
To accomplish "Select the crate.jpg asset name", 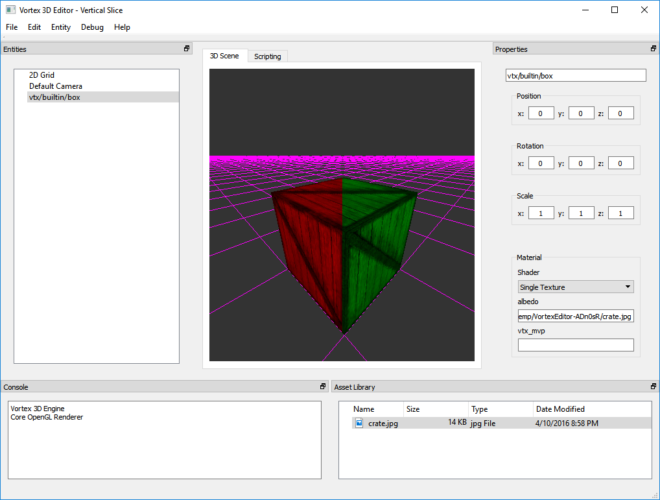I will click(x=383, y=423).
